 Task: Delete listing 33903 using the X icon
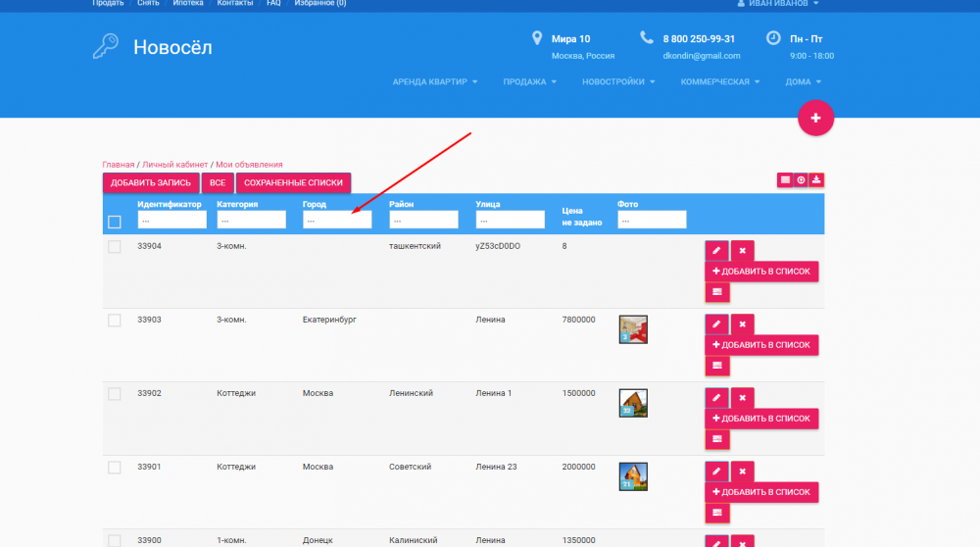(742, 323)
